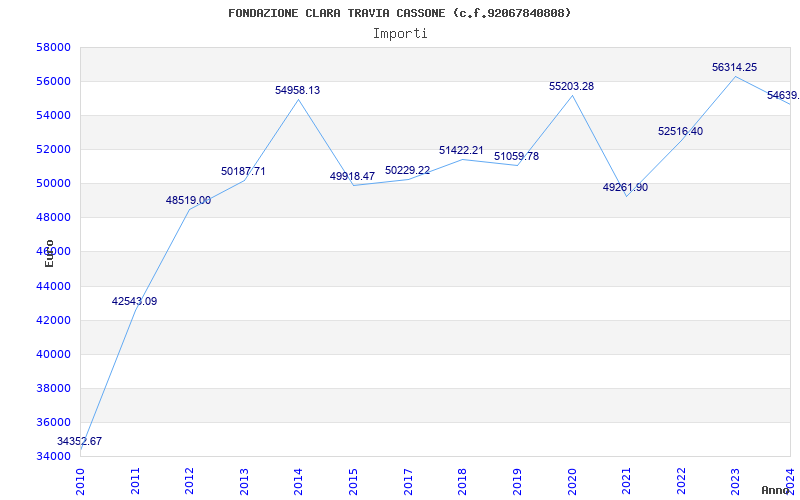Click the y-axis label 36000
Image resolution: width=800 pixels, height=500 pixels.
(53, 422)
